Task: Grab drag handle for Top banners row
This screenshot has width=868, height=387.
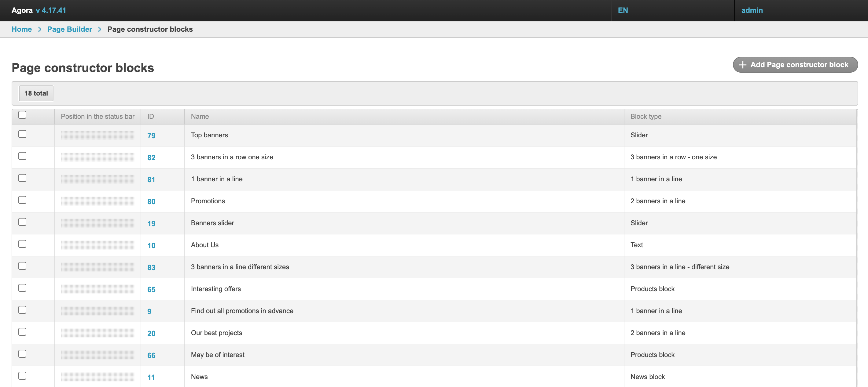Action: (x=97, y=135)
